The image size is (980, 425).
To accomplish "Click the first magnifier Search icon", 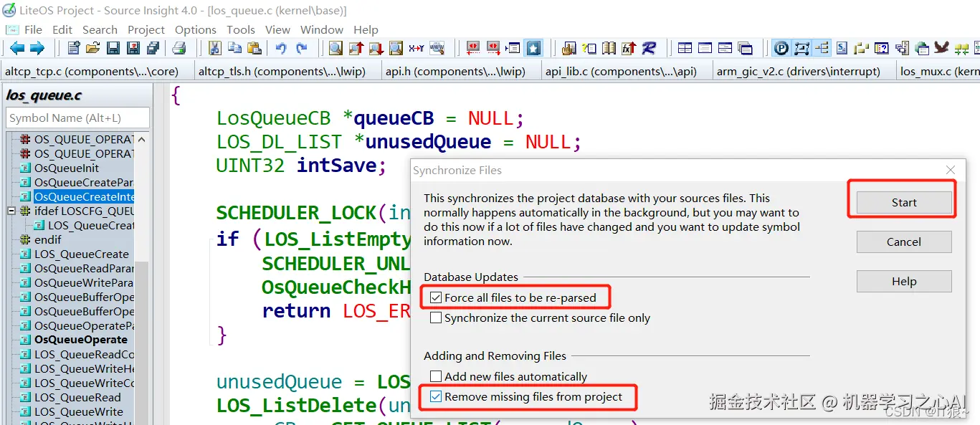I will click(336, 48).
